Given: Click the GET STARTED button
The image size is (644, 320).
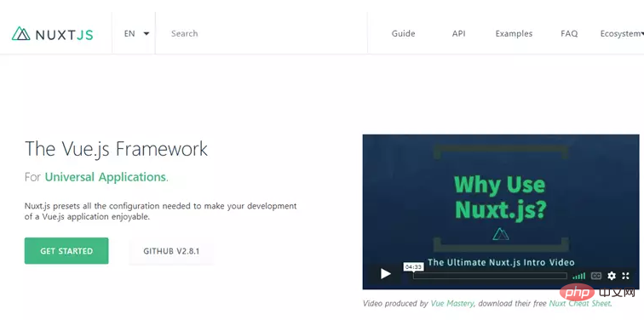Looking at the screenshot, I should 66,251.
